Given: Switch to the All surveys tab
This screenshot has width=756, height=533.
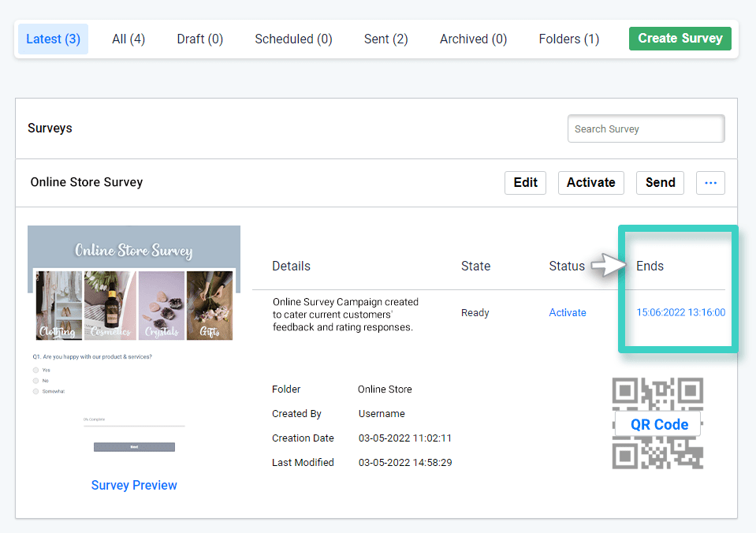Looking at the screenshot, I should tap(128, 39).
